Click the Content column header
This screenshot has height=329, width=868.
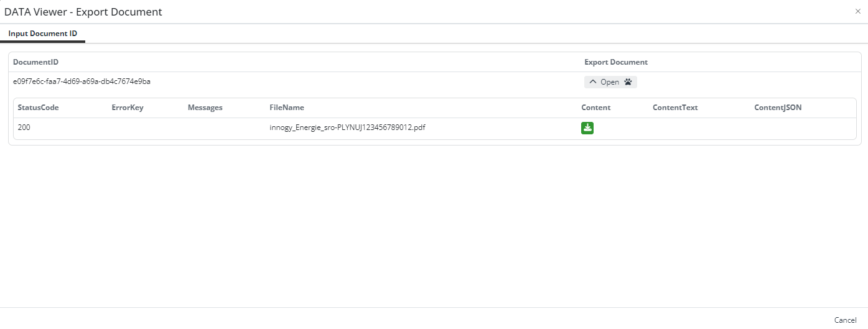tap(595, 108)
